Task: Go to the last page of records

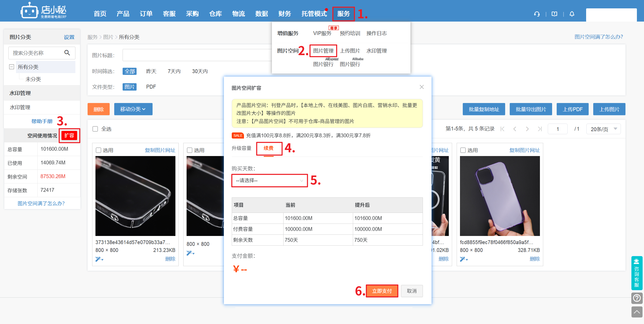Action: click(540, 129)
